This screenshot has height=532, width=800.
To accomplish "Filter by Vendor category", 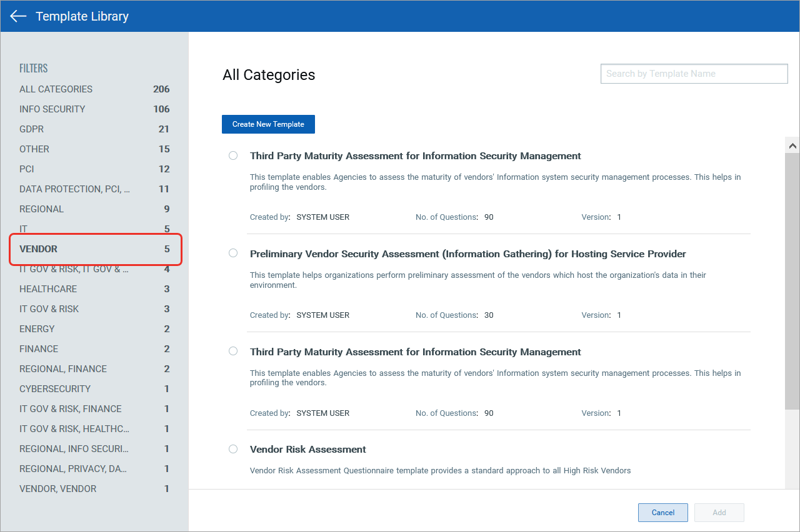I will [x=39, y=249].
